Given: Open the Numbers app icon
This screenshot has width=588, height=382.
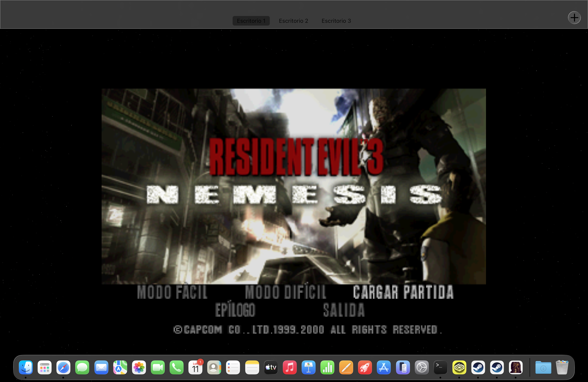Looking at the screenshot, I should pos(327,367).
